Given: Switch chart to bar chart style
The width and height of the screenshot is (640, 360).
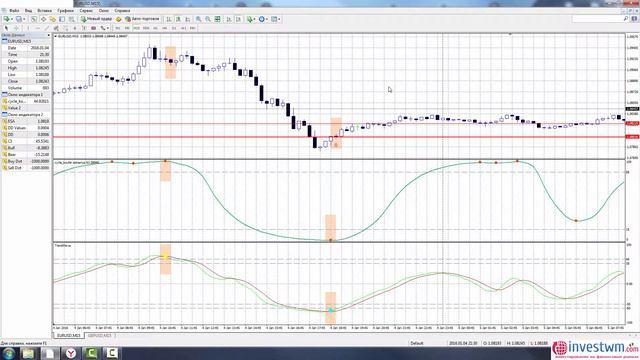Looking at the screenshot, I should (169, 19).
